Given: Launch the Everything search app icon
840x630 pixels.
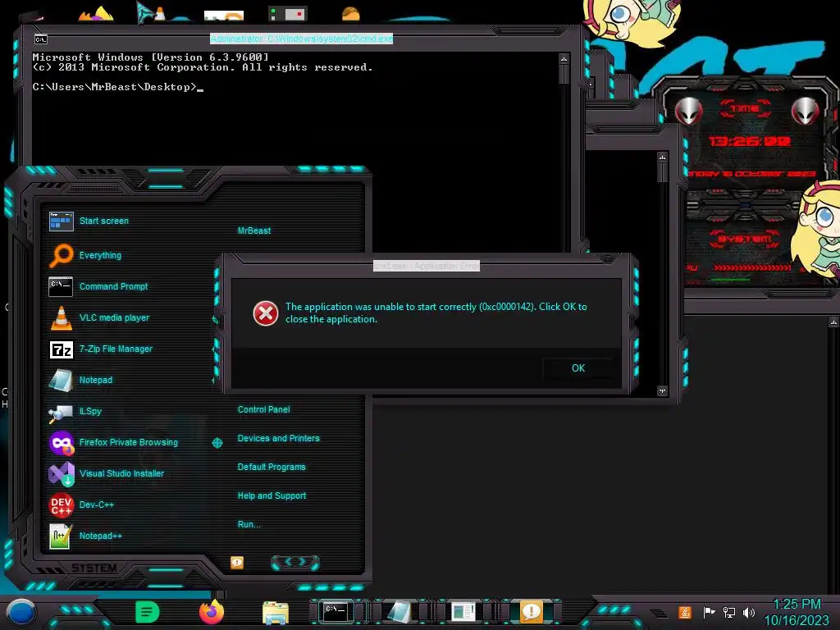Looking at the screenshot, I should 61,255.
